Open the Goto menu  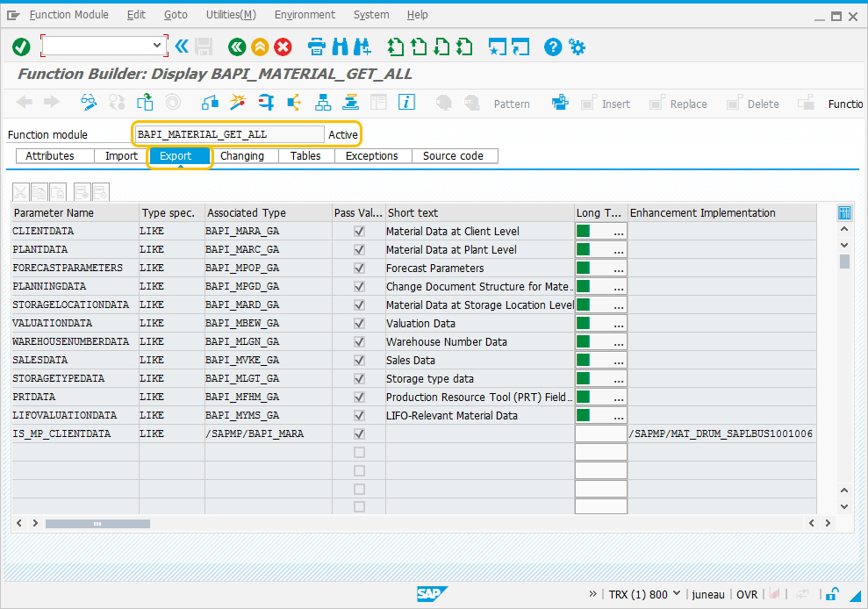(176, 15)
